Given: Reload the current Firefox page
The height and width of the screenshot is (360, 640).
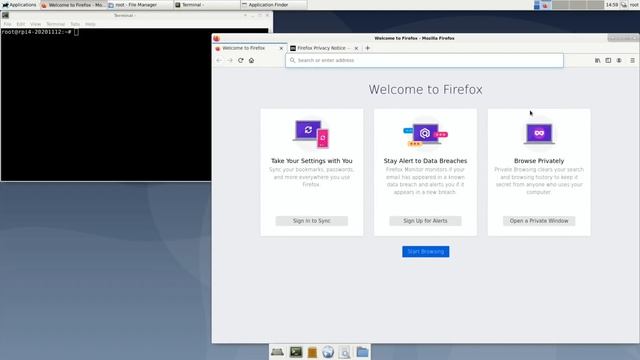Looking at the screenshot, I should tap(241, 60).
